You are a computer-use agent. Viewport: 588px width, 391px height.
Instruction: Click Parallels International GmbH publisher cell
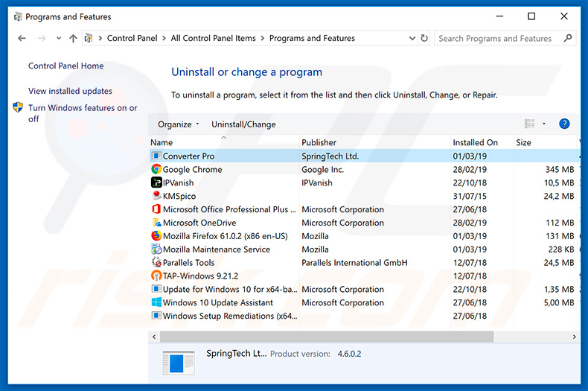354,263
